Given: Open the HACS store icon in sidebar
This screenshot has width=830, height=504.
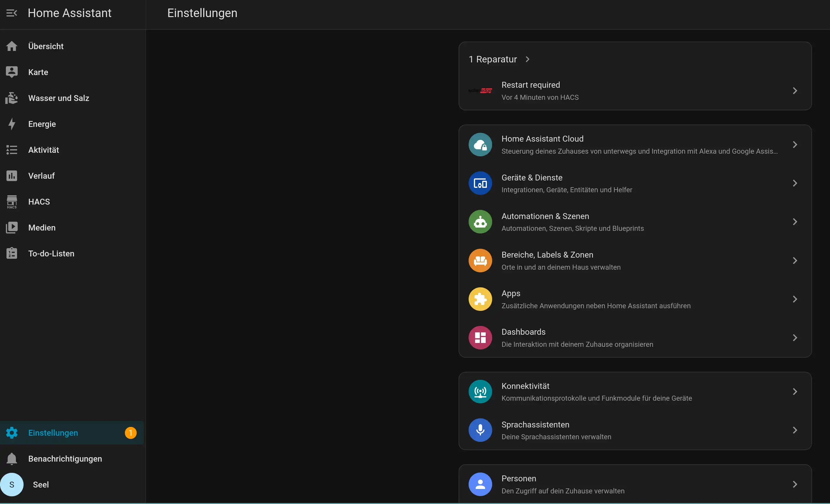Looking at the screenshot, I should pos(12,202).
